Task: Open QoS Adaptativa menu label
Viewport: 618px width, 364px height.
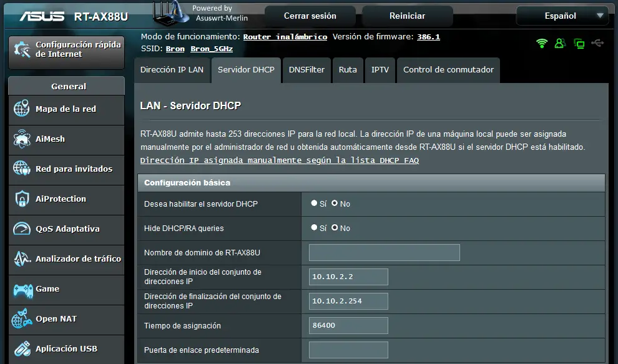Action: pyautogui.click(x=67, y=229)
